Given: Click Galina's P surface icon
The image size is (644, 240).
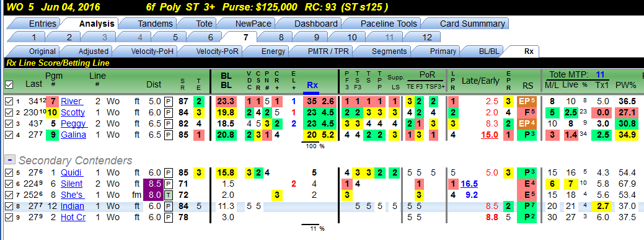Looking at the screenshot, I should (x=168, y=135).
